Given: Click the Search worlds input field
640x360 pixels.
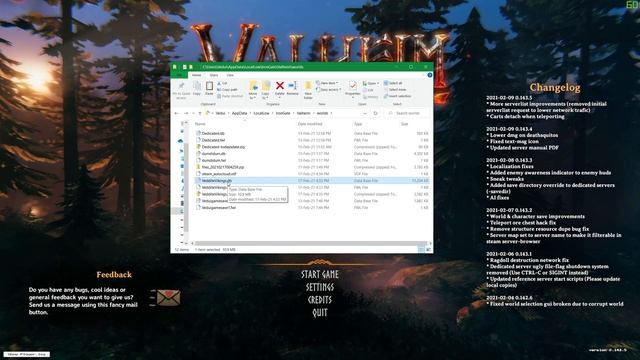Looking at the screenshot, I should (408, 113).
